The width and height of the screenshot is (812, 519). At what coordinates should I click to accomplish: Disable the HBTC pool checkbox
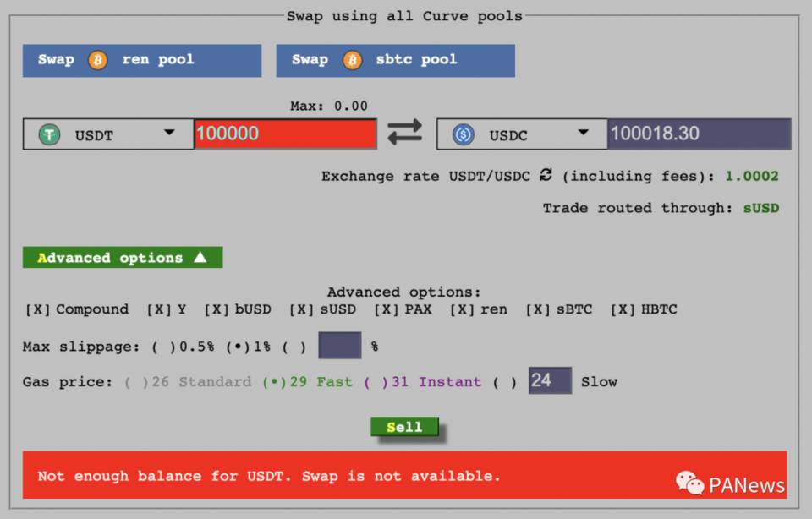click(x=623, y=309)
